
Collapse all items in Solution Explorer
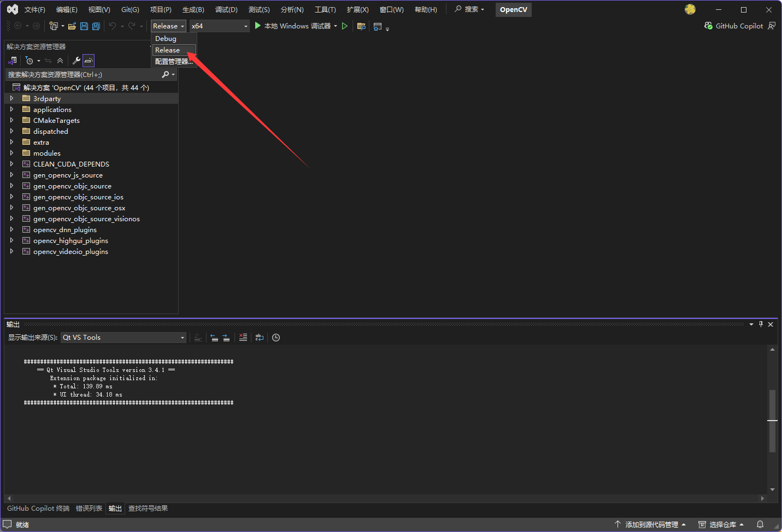(60, 61)
